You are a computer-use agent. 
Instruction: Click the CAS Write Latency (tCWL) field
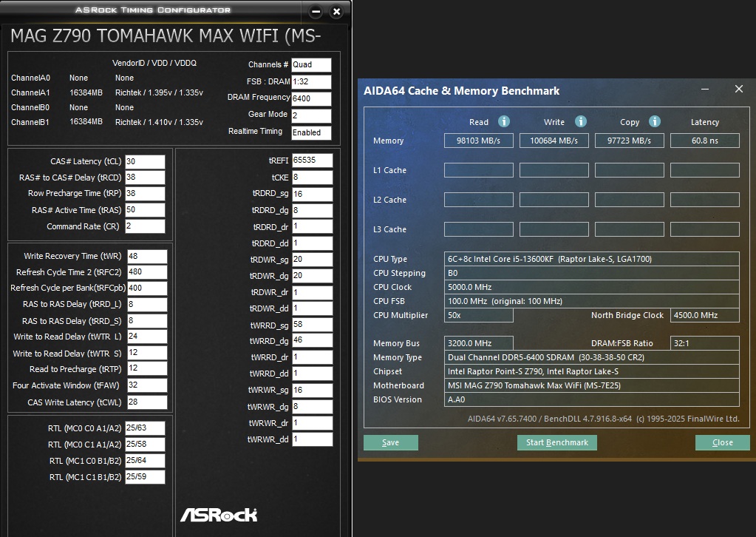pyautogui.click(x=147, y=402)
